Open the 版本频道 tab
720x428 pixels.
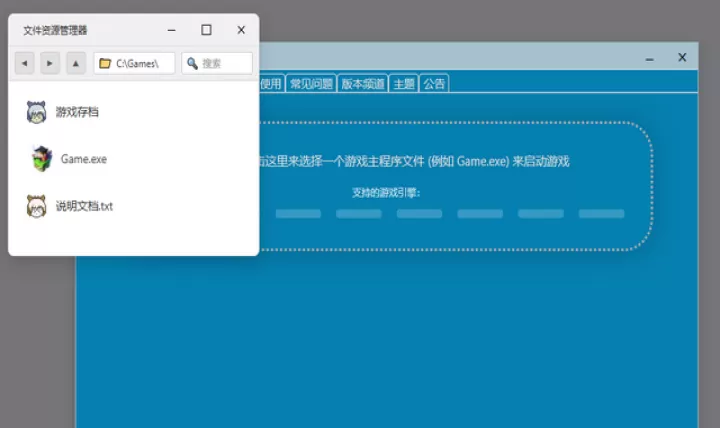pyautogui.click(x=363, y=84)
